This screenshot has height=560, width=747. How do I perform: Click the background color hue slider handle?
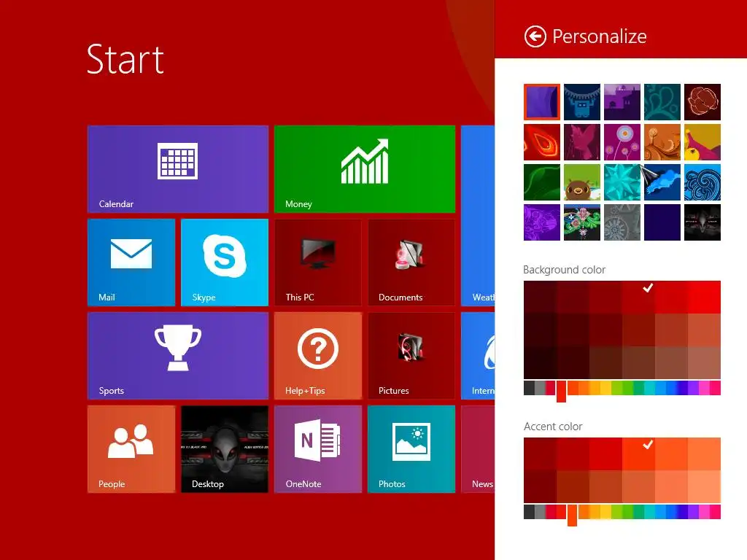(561, 392)
